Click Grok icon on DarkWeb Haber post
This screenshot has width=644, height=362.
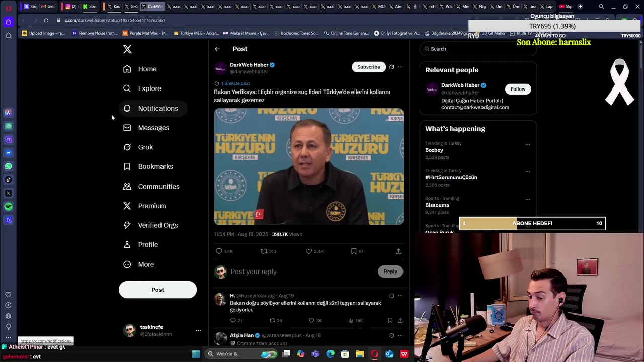coord(391,67)
